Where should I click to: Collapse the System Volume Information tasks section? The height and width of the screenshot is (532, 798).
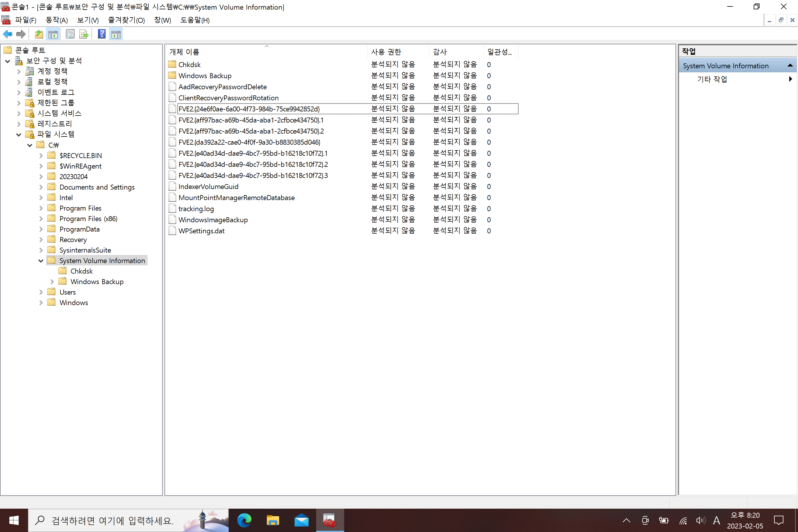[x=790, y=65]
